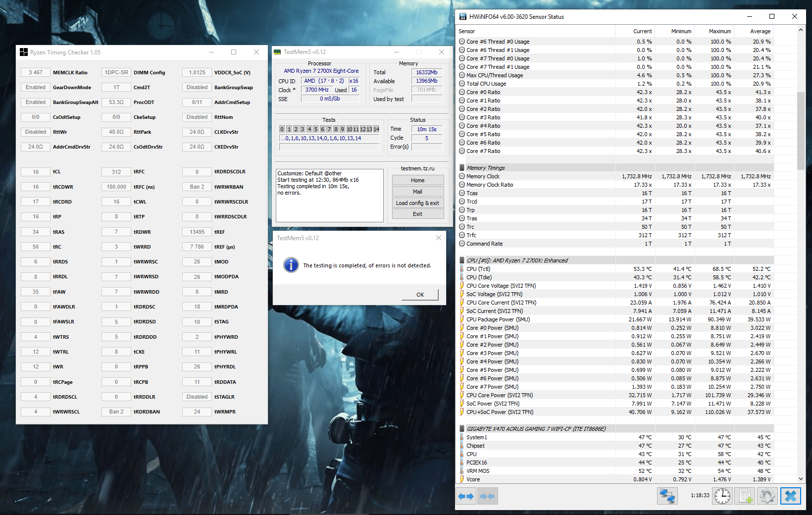Select the CPU+SoC Power (SVI2 TFN) row label
The width and height of the screenshot is (812, 515).
(500, 412)
